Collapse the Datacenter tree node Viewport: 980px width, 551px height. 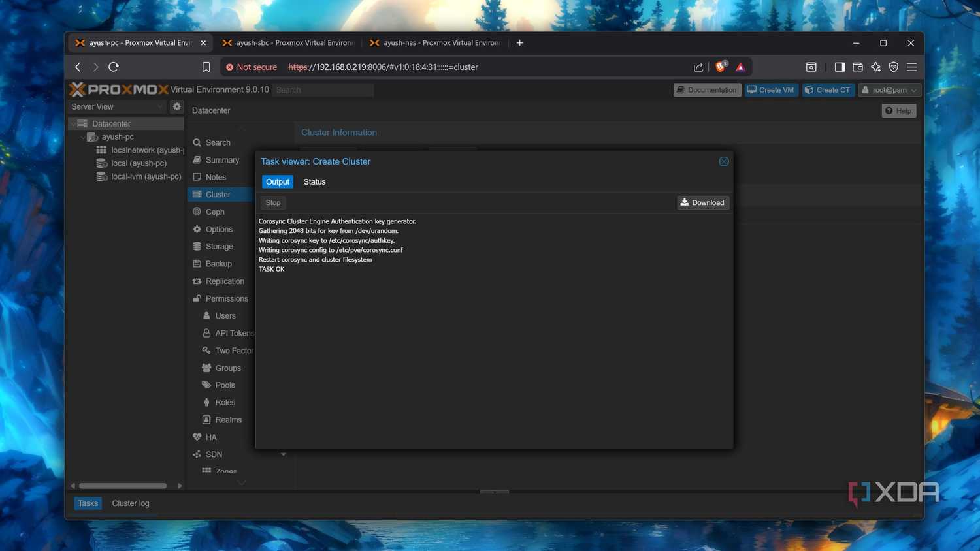tap(73, 123)
